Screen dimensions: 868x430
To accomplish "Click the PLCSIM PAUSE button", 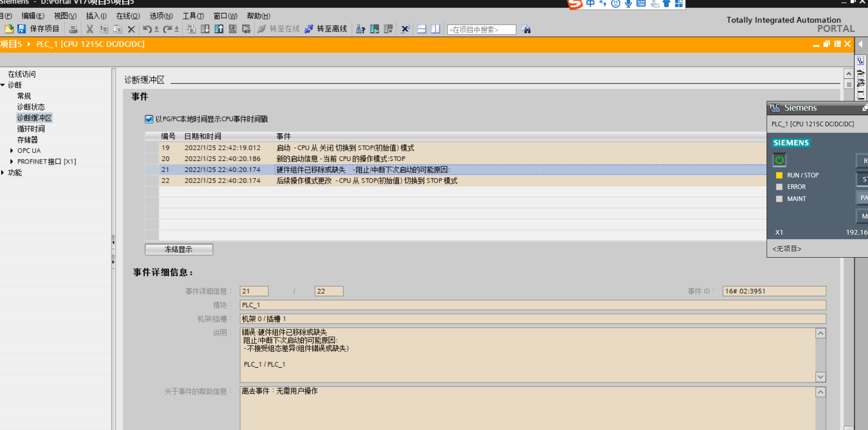I will click(x=862, y=198).
